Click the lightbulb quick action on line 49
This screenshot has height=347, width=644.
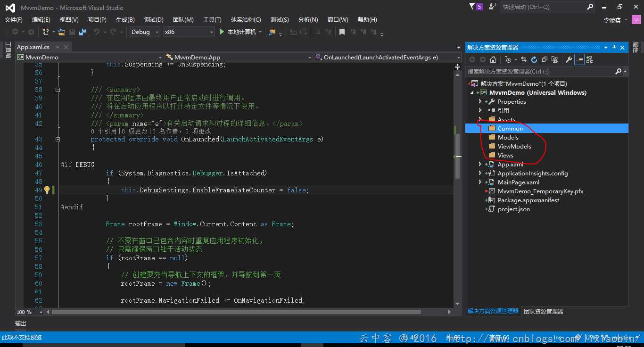point(47,190)
